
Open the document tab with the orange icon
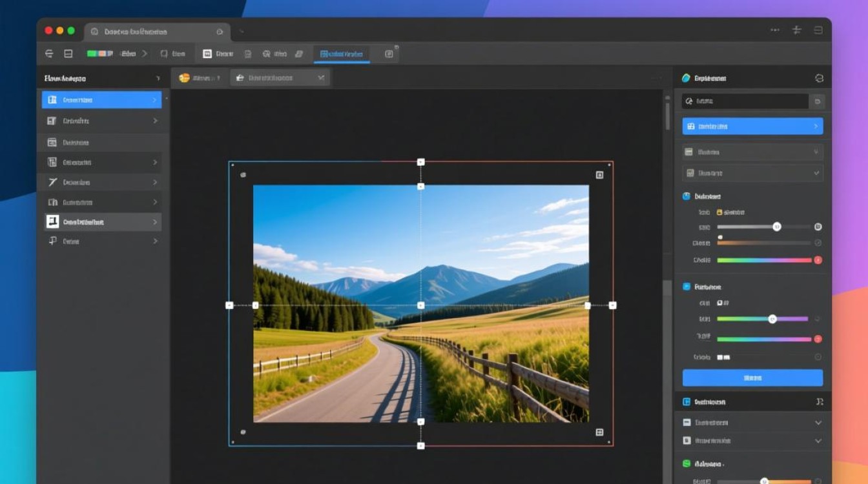pos(200,78)
